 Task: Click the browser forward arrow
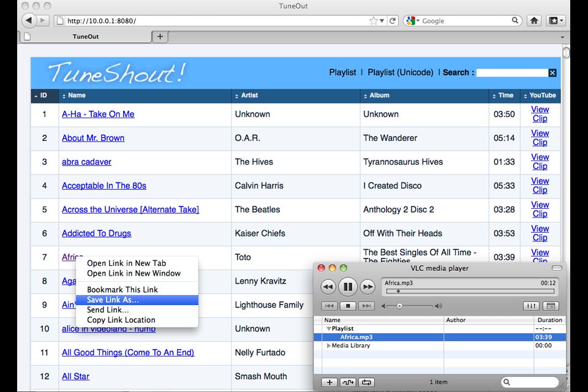[x=43, y=20]
